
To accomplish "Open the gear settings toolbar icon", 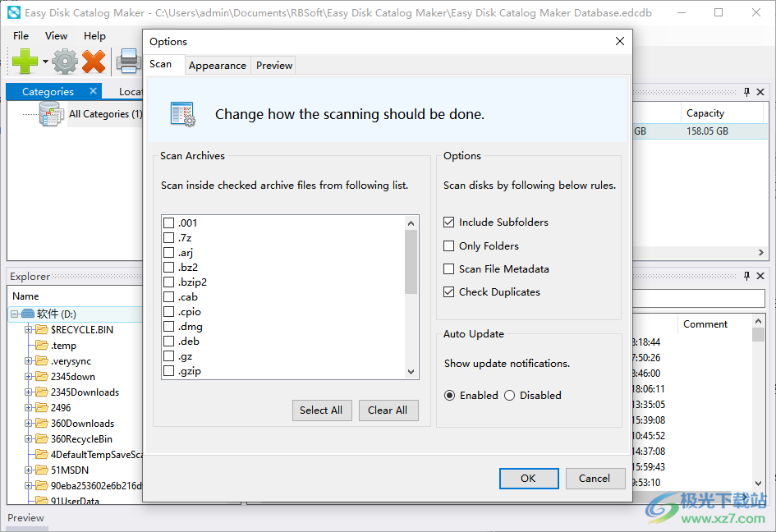I will (65, 62).
